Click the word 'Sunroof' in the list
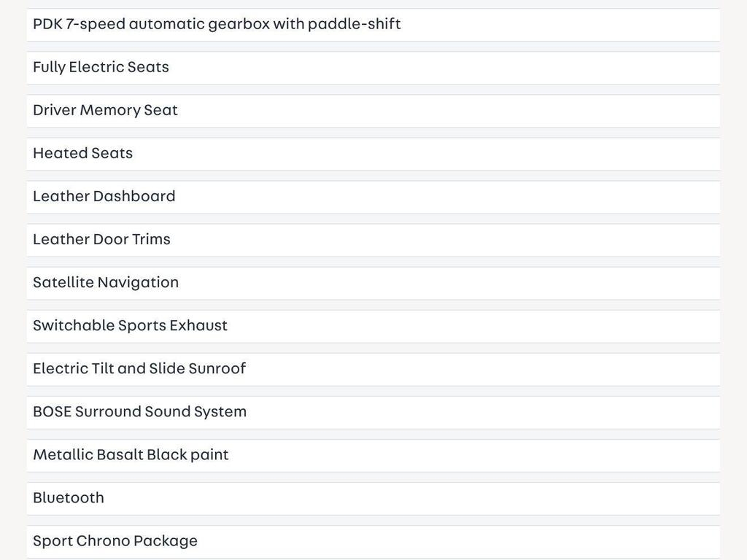This screenshot has height=560, width=747. click(217, 368)
